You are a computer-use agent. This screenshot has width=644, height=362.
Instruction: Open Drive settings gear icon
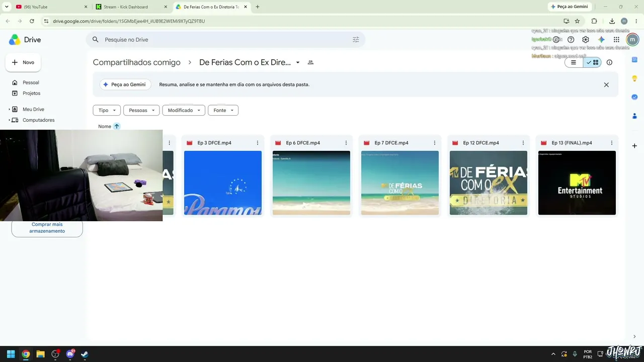coord(586,40)
